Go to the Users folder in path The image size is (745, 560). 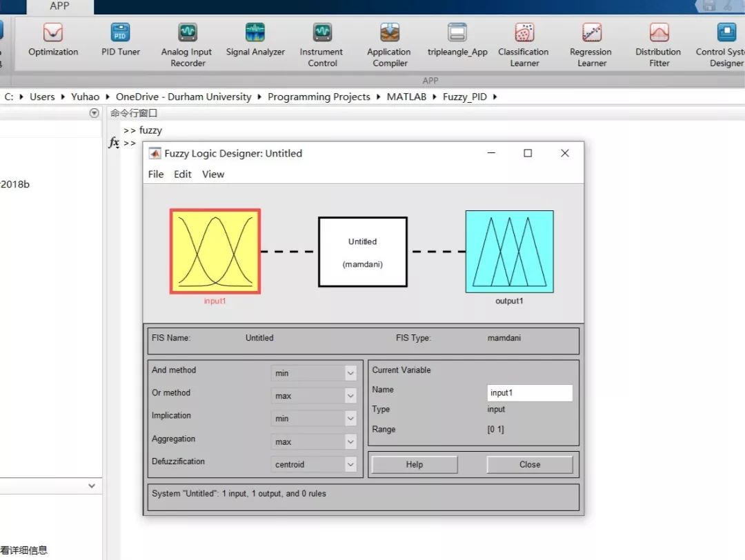click(x=42, y=97)
